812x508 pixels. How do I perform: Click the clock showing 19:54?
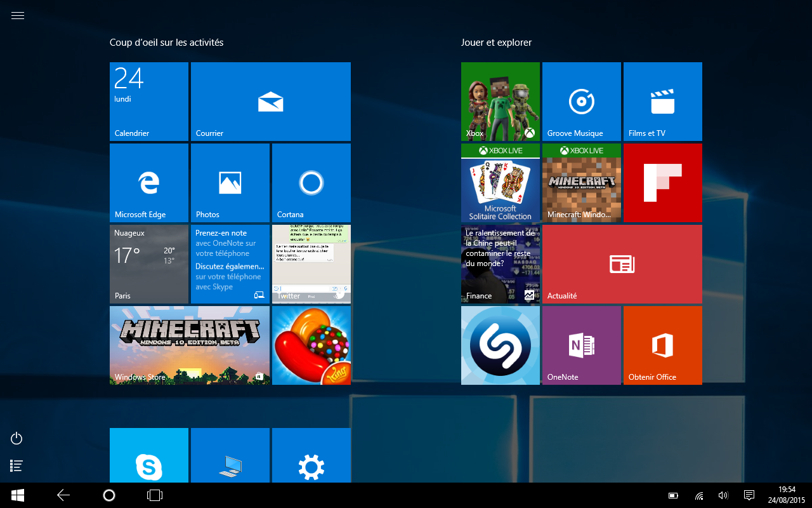pyautogui.click(x=787, y=490)
